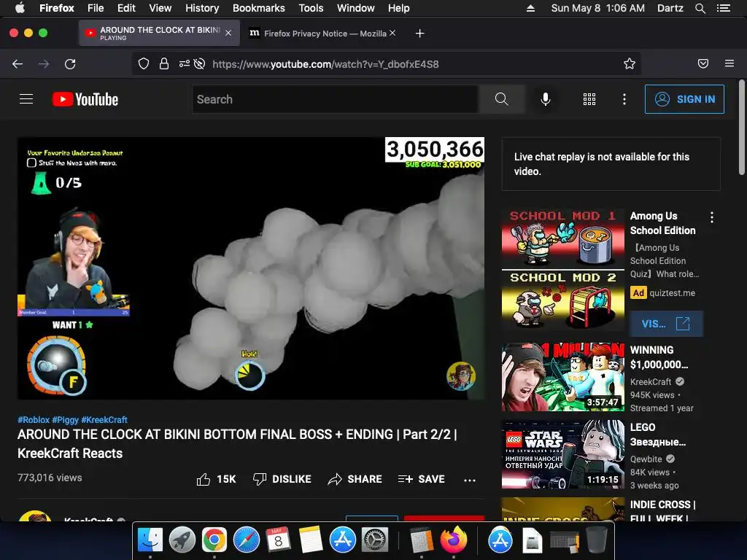
Task: Open a new tab with plus button
Action: coord(419,34)
